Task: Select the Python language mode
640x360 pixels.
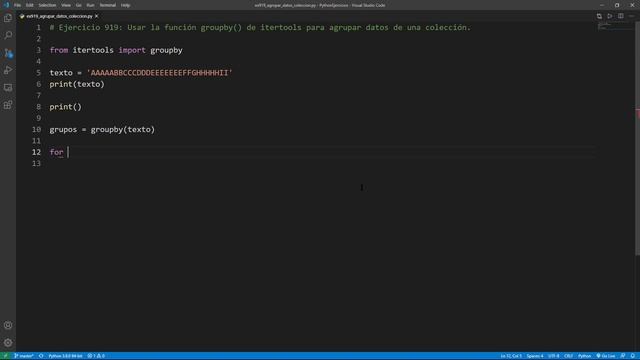Action: coord(584,356)
